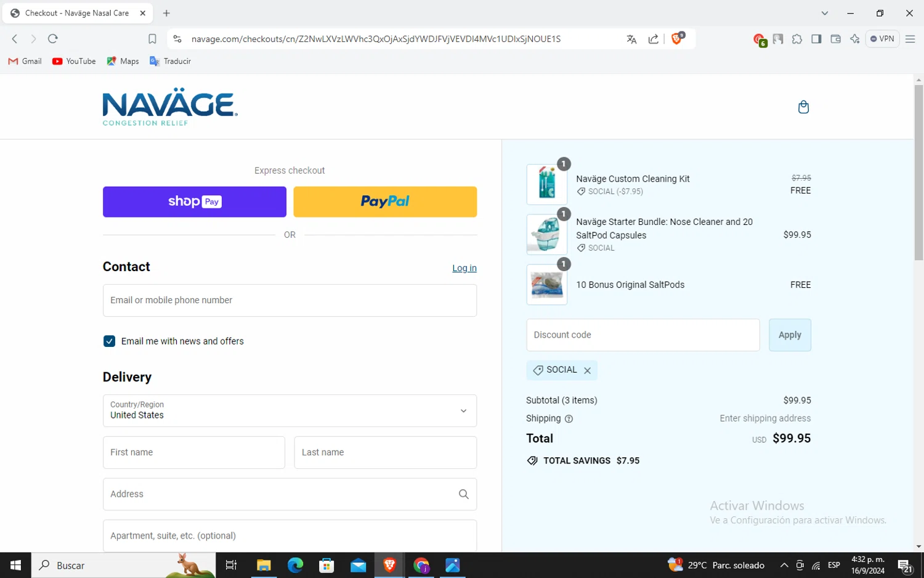The image size is (924, 578).
Task: Focus the Last name field
Action: (x=386, y=452)
